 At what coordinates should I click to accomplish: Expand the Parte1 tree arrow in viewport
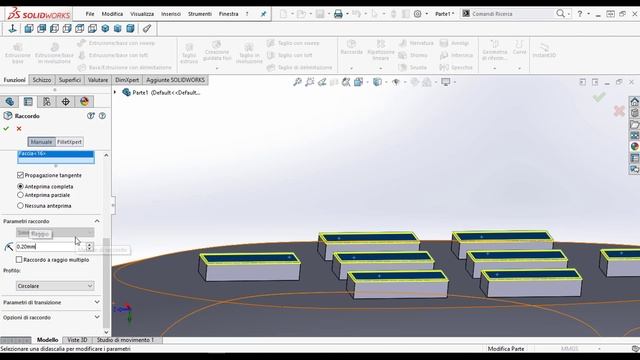(x=115, y=92)
